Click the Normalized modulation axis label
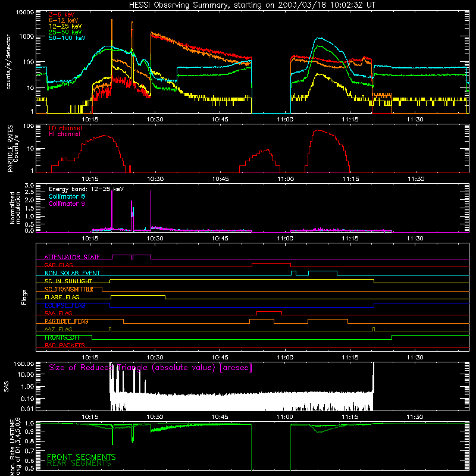Image resolution: width=476 pixels, height=476 pixels. click(15, 208)
